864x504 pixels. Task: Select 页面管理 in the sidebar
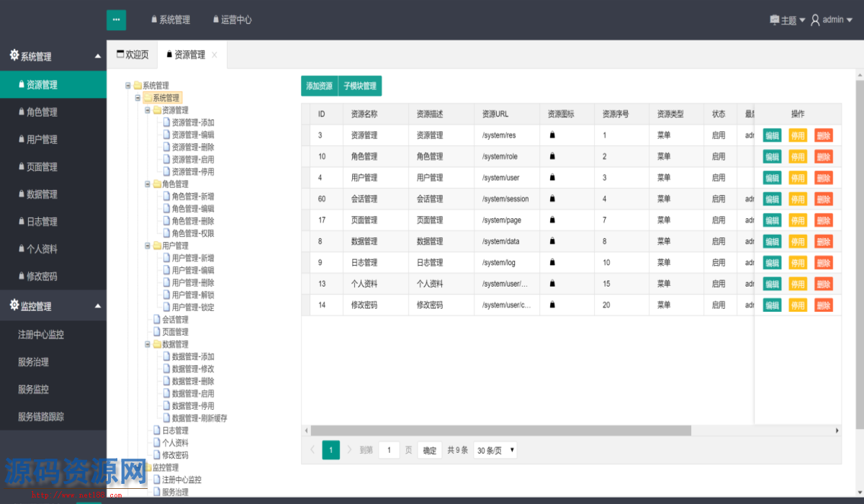[53, 166]
